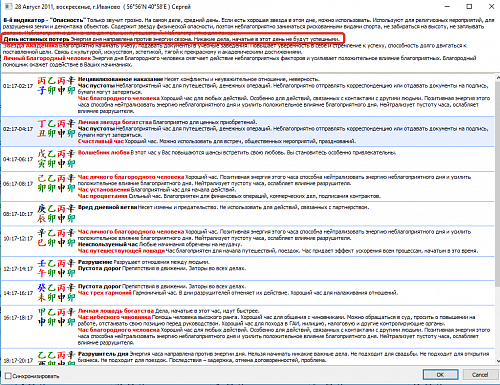Select the 12:17-14:17 hour row

coord(248,269)
